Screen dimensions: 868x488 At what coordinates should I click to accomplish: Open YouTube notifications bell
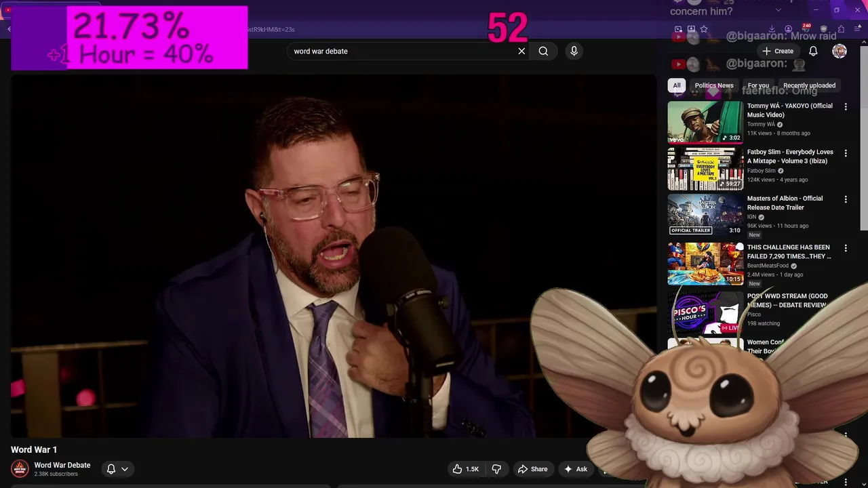813,51
